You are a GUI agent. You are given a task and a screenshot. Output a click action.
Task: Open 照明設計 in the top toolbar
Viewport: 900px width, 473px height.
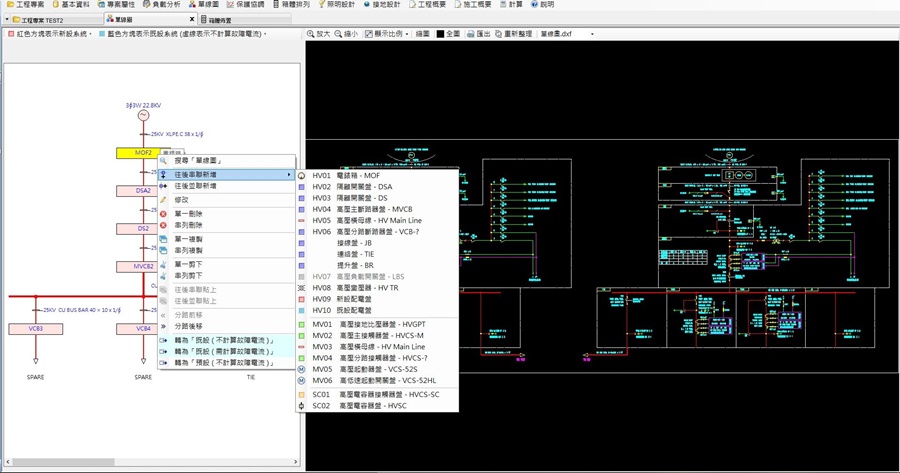[x=337, y=4]
